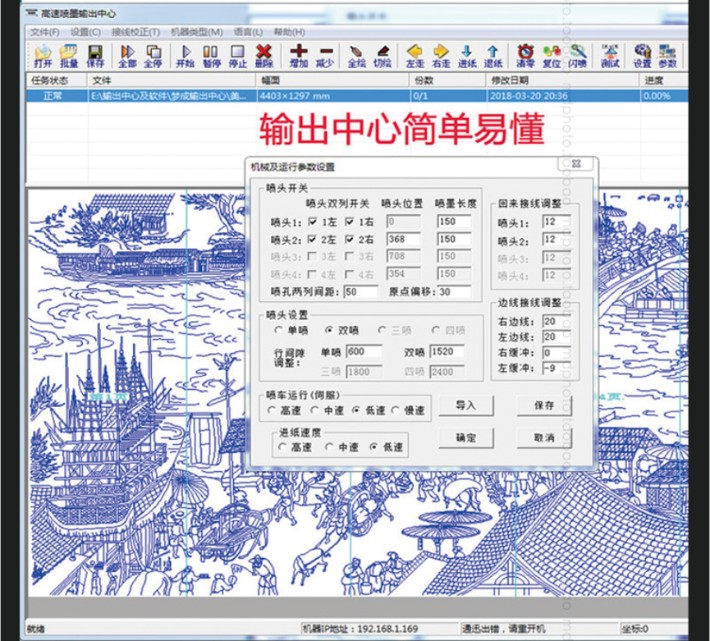Click the 测试 (Test) toolbar icon
710x641 pixels.
(610, 55)
